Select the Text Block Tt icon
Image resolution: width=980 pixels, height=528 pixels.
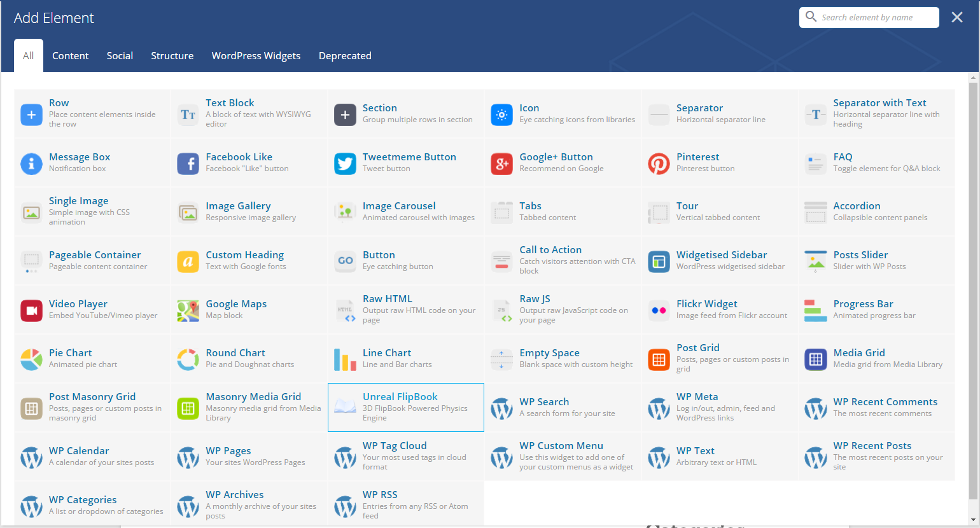pyautogui.click(x=188, y=115)
